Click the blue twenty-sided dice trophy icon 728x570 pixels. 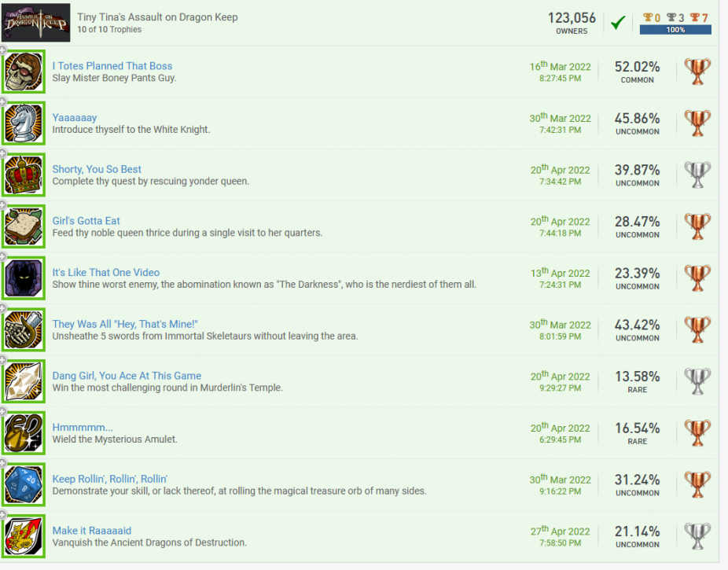point(23,484)
